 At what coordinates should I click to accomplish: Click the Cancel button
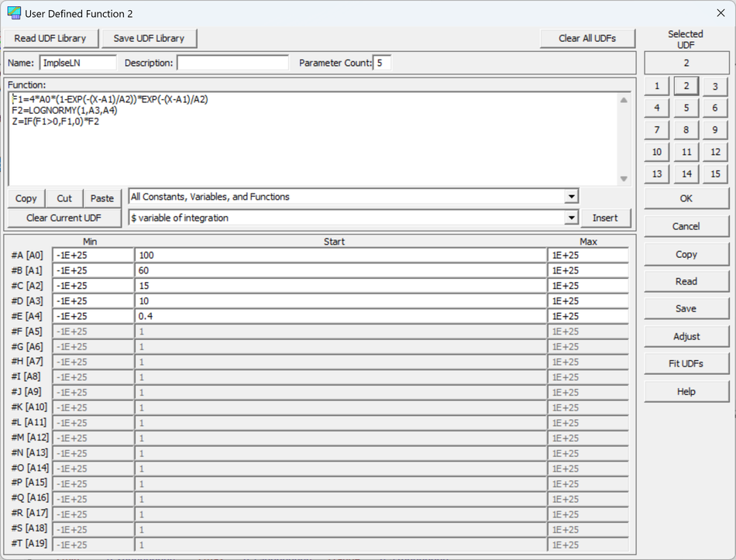tap(686, 227)
